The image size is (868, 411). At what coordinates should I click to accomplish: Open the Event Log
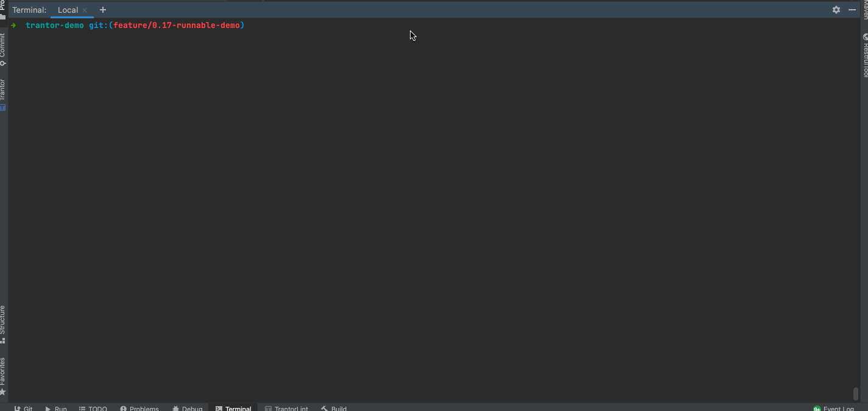[x=833, y=409]
